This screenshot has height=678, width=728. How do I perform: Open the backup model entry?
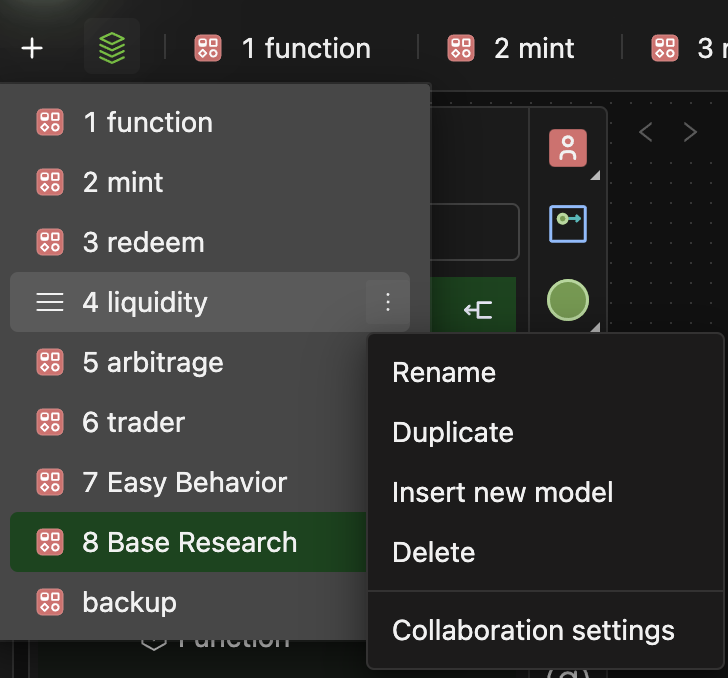pyautogui.click(x=129, y=602)
